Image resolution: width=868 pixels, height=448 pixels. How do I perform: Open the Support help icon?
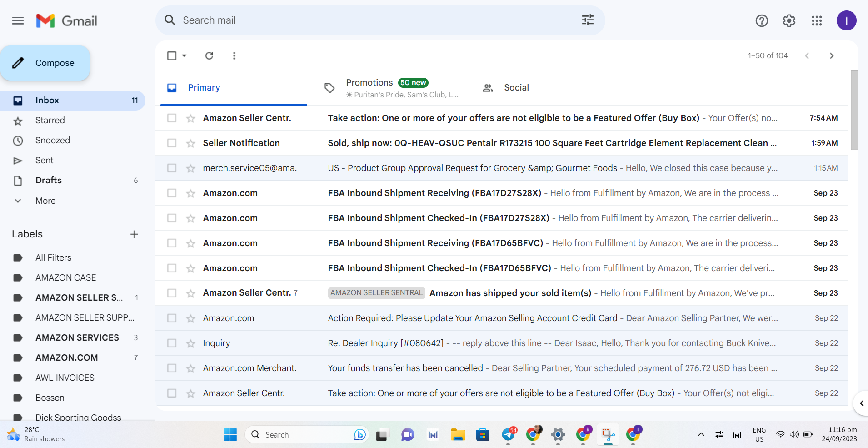(762, 21)
